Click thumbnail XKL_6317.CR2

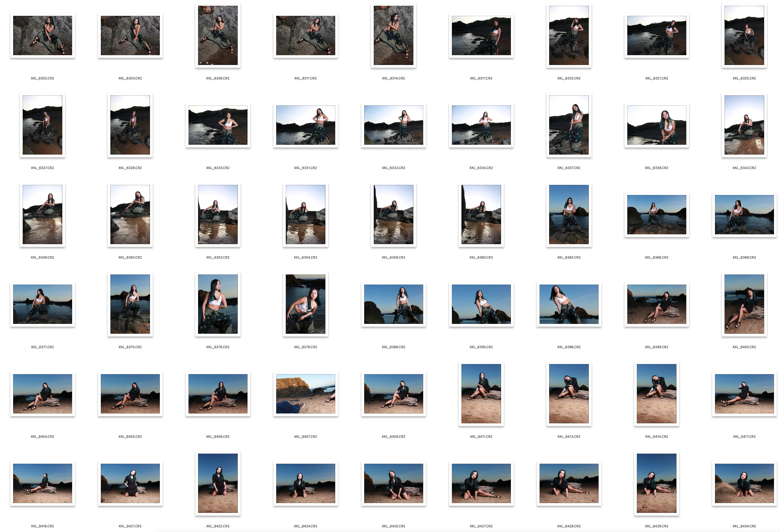[x=481, y=36]
